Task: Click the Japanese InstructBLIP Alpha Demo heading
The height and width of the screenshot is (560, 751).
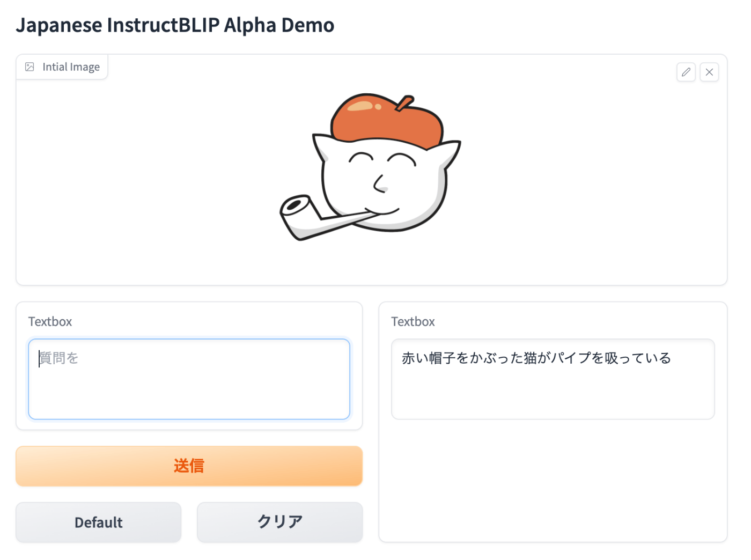Action: [175, 25]
